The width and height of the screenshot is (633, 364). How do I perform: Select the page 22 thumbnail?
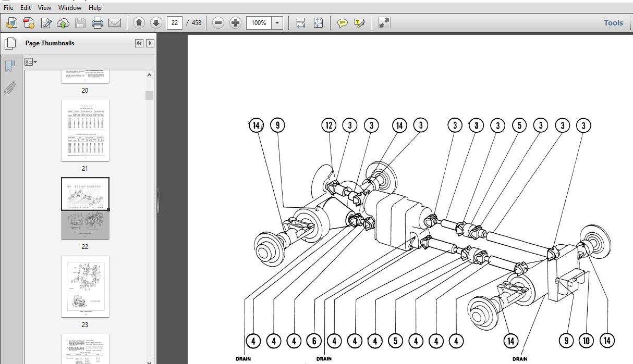coord(85,208)
